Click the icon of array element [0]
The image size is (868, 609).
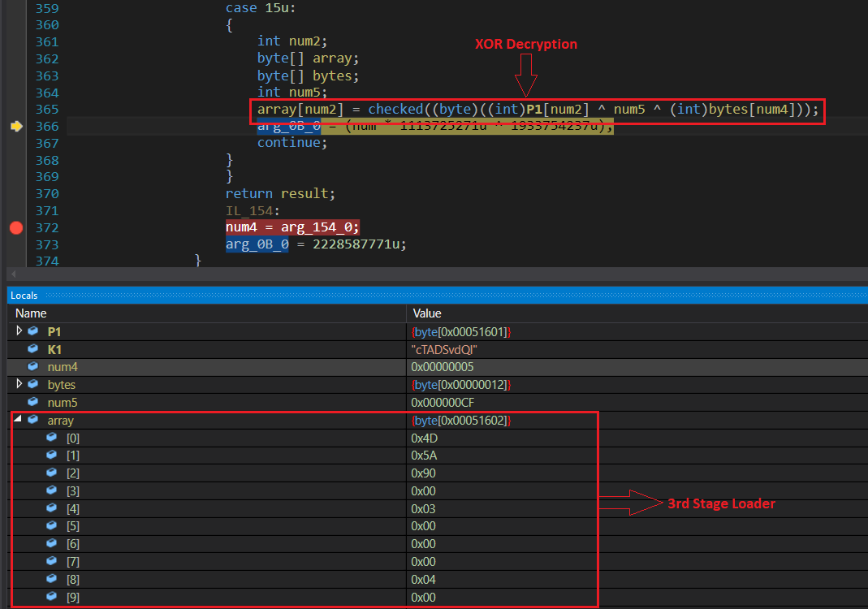point(52,438)
